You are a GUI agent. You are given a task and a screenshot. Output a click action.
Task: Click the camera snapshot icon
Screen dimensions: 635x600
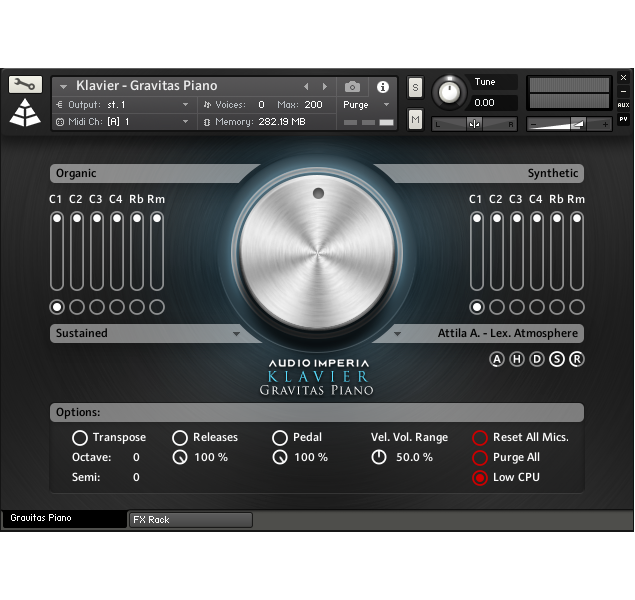[352, 87]
